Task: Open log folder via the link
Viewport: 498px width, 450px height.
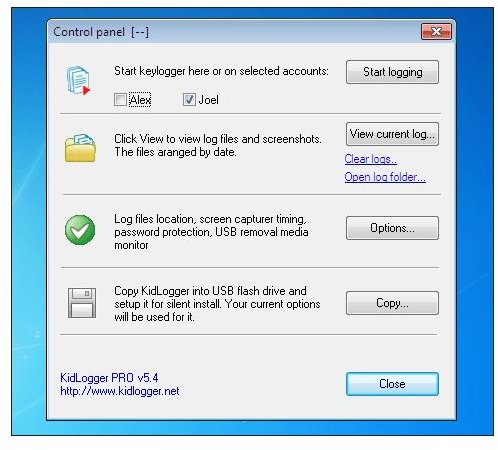Action: point(385,177)
